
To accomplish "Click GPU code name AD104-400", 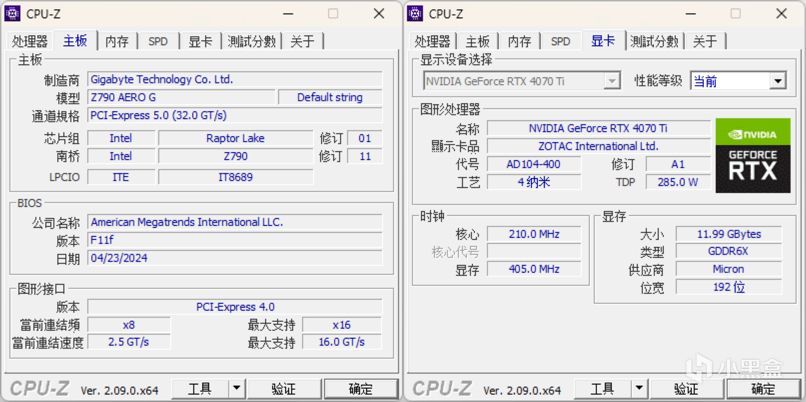I will pyautogui.click(x=534, y=164).
